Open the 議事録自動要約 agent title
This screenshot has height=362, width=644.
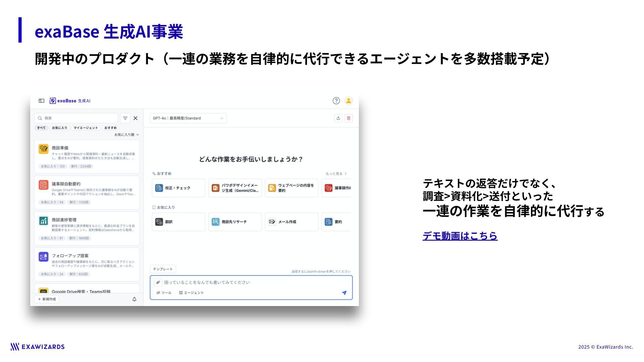coord(66,184)
